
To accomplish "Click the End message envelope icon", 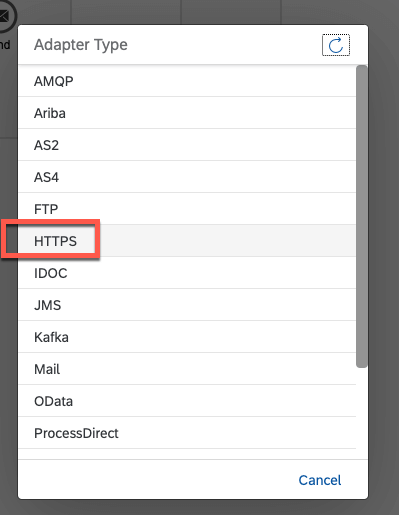I will 5,15.
